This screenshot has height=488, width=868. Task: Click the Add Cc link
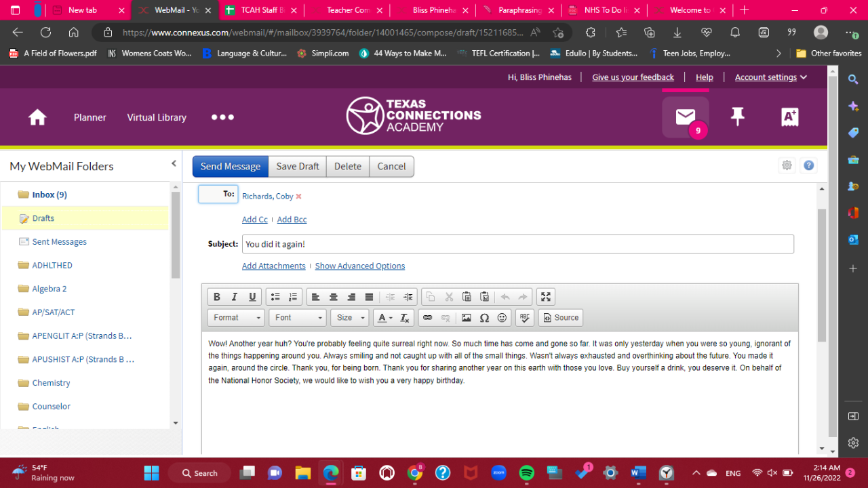pos(255,220)
